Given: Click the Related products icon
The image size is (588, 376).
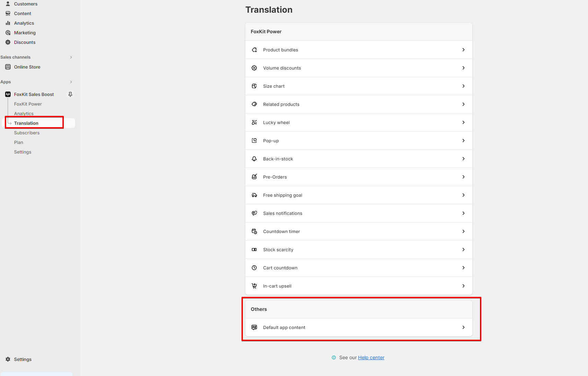Looking at the screenshot, I should (254, 104).
